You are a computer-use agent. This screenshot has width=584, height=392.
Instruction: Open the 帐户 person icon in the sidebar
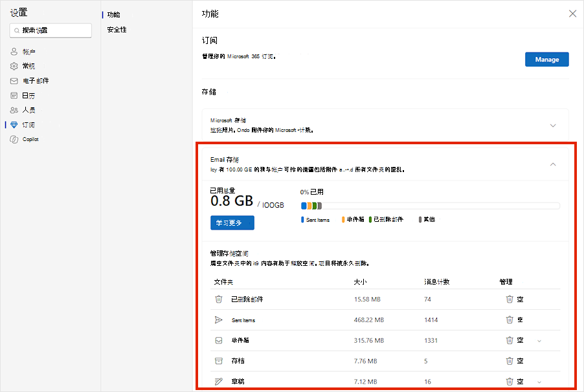click(x=14, y=51)
